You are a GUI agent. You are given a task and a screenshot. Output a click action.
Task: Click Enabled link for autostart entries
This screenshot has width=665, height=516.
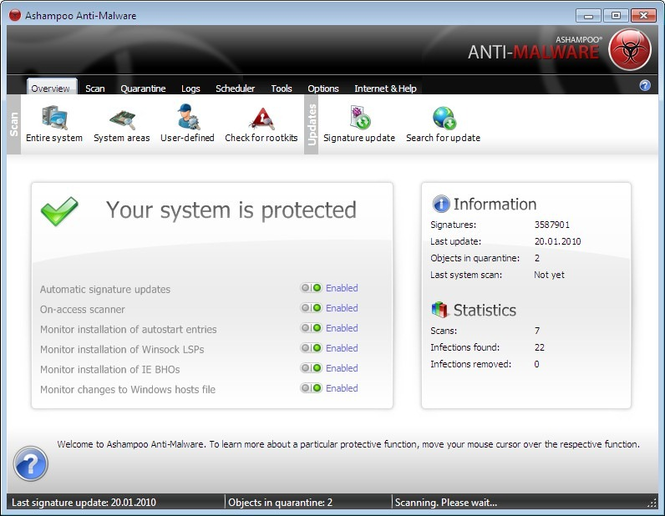pos(342,328)
